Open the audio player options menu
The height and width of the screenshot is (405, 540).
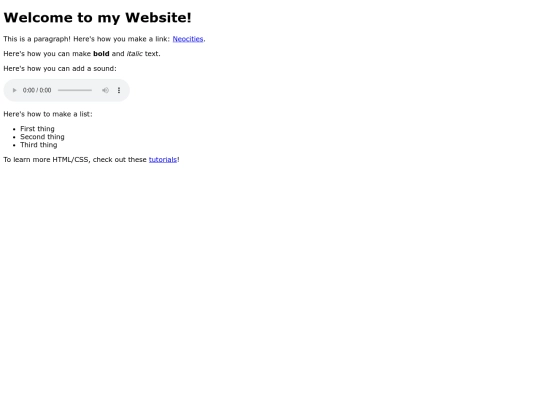pos(119,90)
